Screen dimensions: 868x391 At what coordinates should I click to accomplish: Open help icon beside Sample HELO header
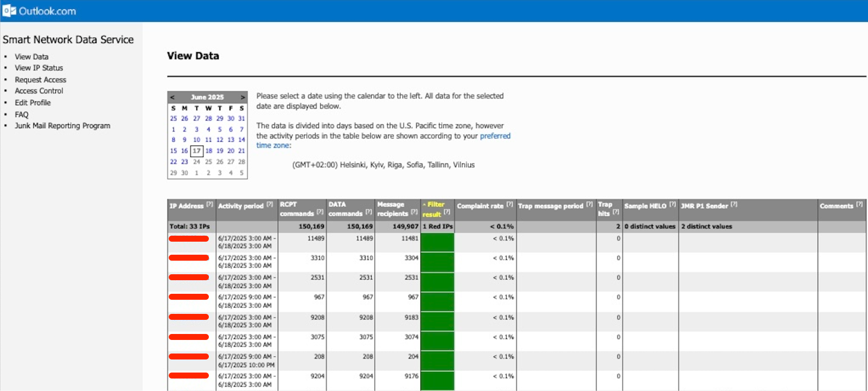673,205
